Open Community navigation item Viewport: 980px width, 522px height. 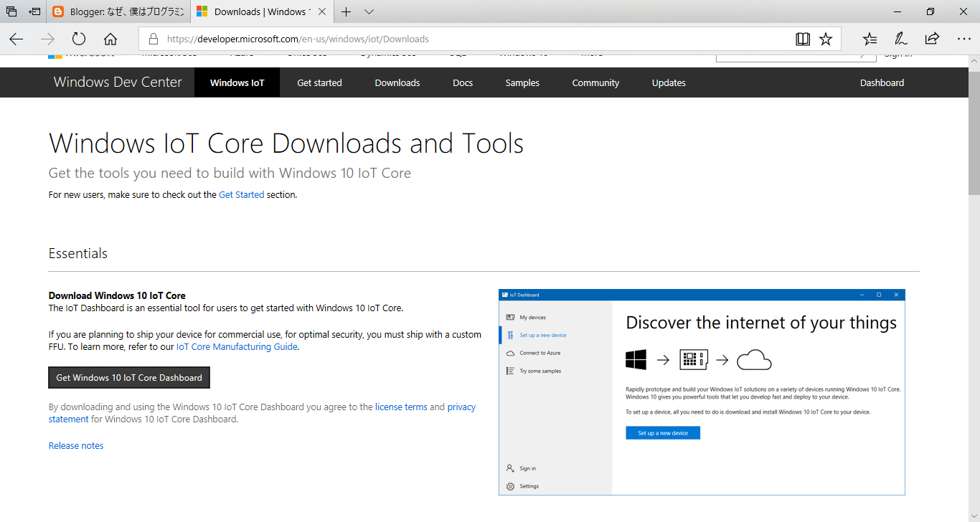pyautogui.click(x=595, y=82)
